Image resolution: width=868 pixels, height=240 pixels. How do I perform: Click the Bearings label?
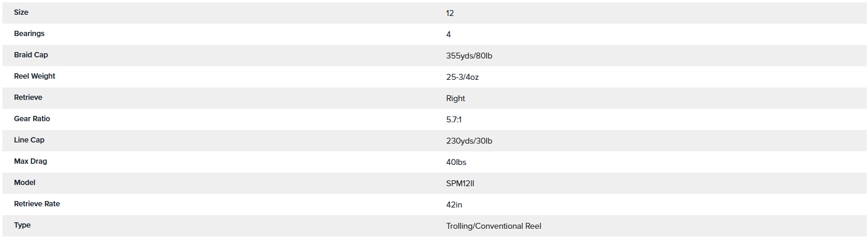pyautogui.click(x=29, y=34)
